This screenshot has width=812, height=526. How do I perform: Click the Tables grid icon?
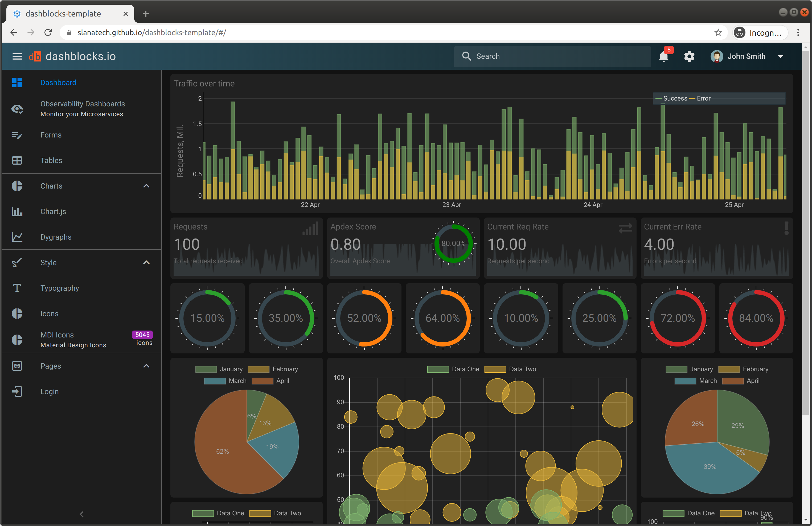(x=17, y=161)
